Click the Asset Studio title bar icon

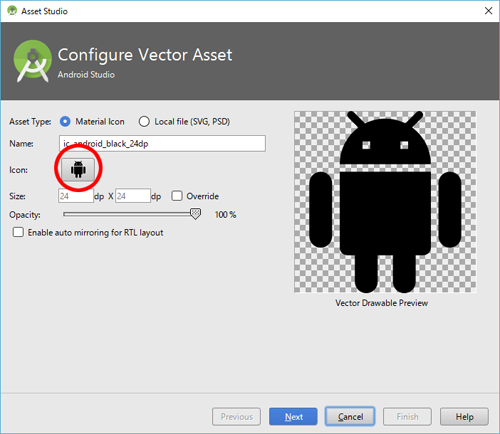tap(12, 11)
